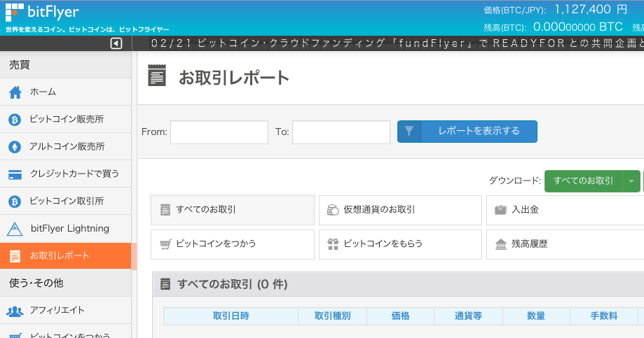Viewport: 644px width, 338px height.
Task: Switch to the 入出金 tab
Action: 565,210
